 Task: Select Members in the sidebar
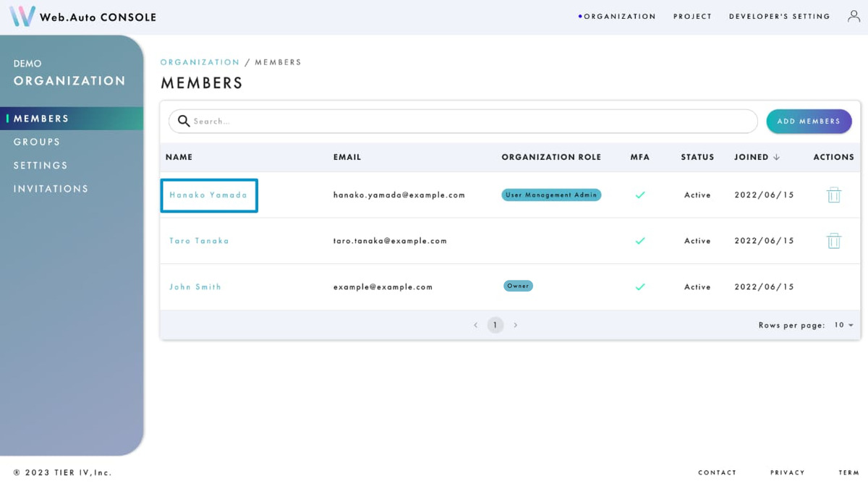[x=72, y=119]
